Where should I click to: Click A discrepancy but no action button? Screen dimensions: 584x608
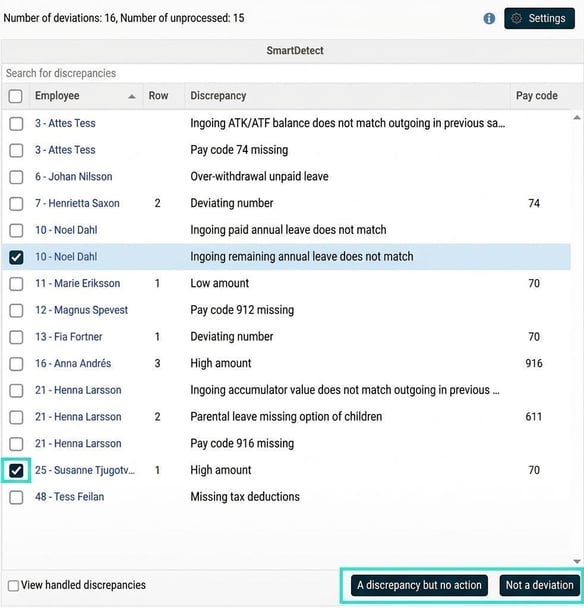point(419,585)
